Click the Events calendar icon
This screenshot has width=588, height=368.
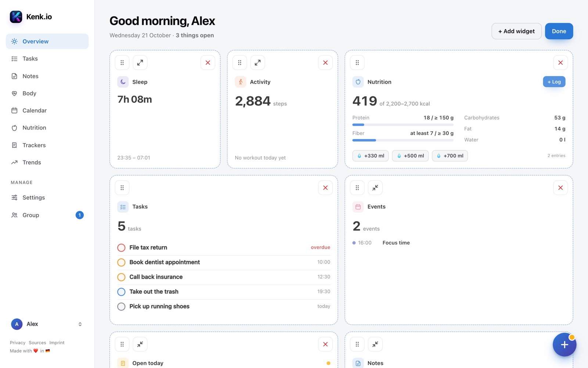coord(358,207)
